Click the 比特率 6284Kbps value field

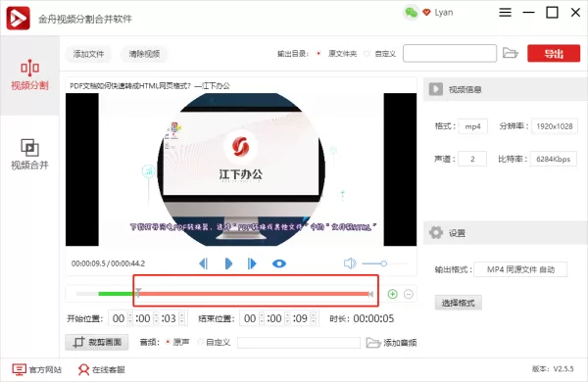point(553,159)
